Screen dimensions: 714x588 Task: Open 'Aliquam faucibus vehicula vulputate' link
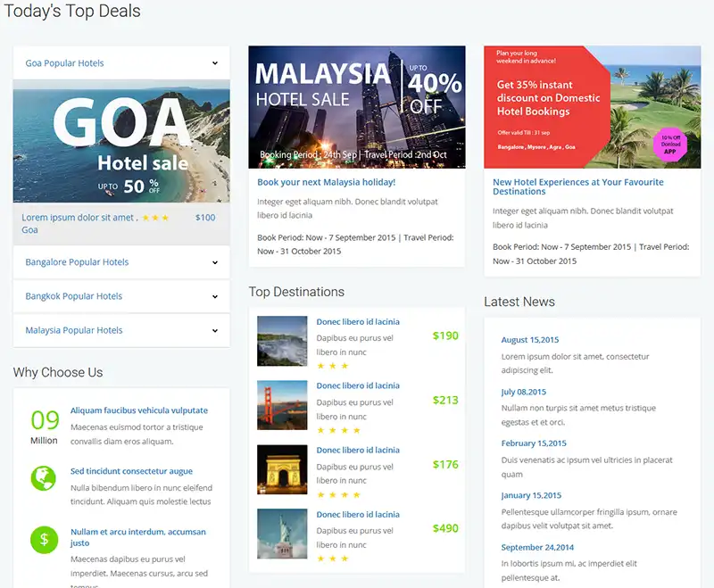click(x=139, y=410)
